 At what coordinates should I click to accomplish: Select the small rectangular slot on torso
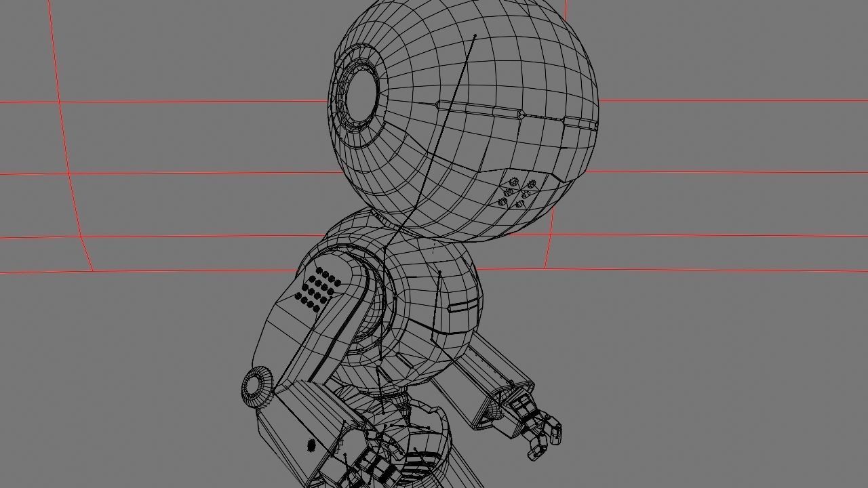point(462,307)
